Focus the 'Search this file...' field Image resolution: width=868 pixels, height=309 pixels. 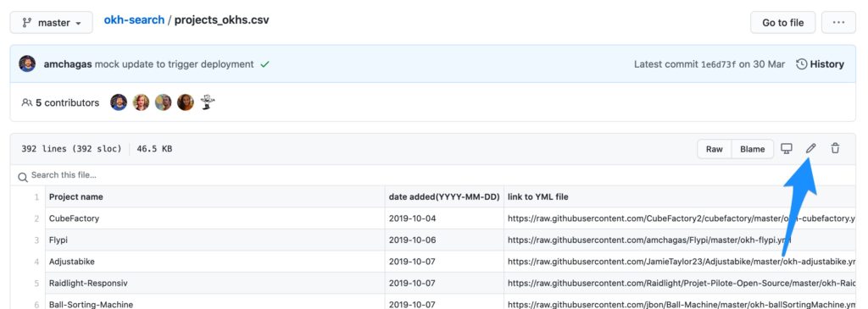(433, 175)
